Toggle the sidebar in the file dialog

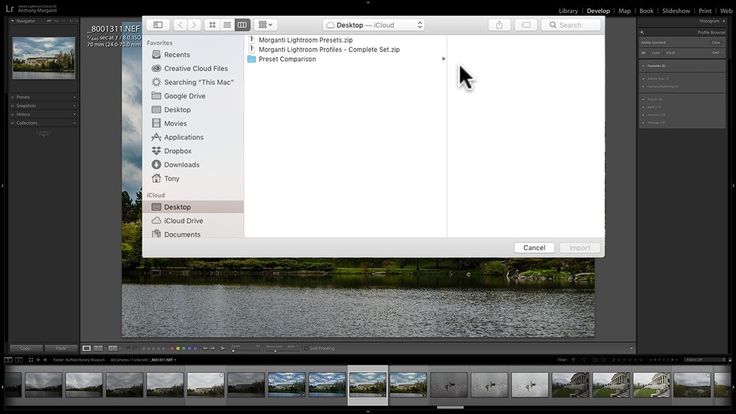158,25
